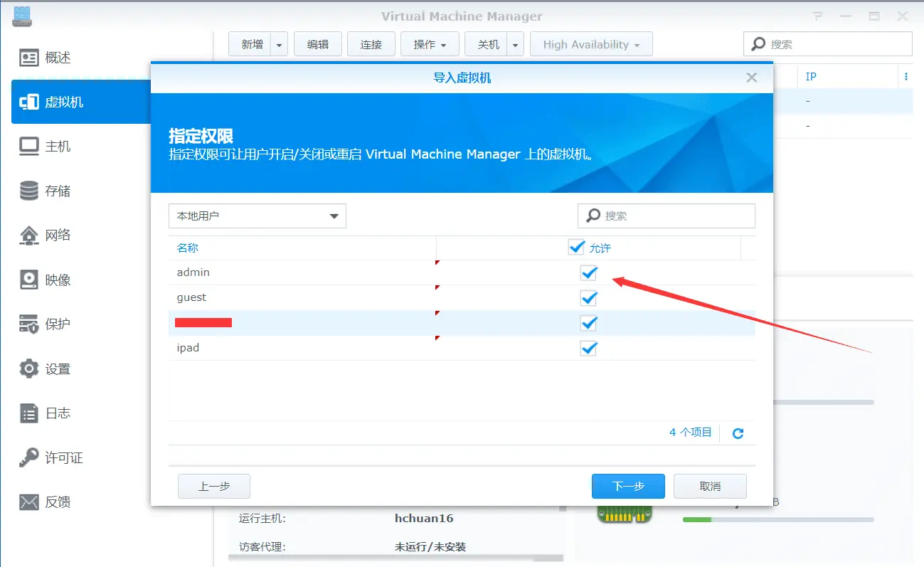The width and height of the screenshot is (924, 567).
Task: Sort by the 名称 column header
Action: point(187,248)
